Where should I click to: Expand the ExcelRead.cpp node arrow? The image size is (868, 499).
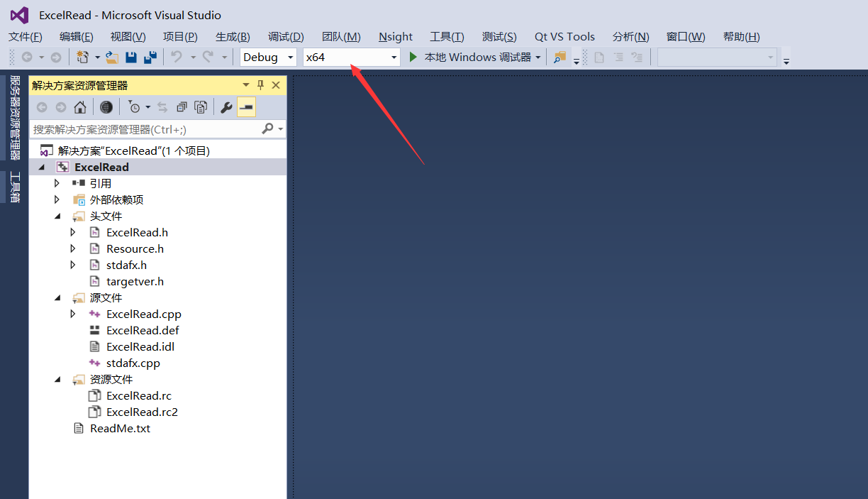(x=73, y=314)
